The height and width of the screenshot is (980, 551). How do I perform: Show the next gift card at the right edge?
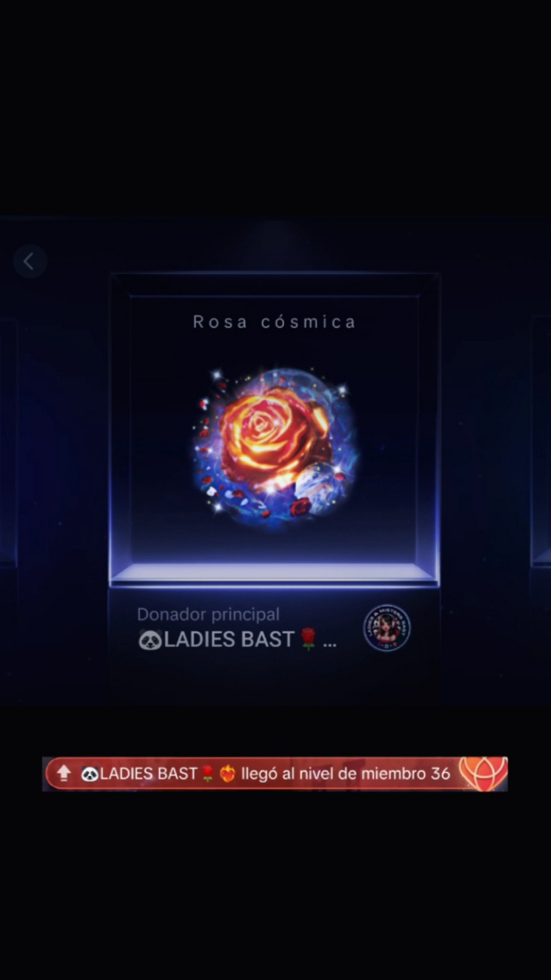pyautogui.click(x=541, y=442)
